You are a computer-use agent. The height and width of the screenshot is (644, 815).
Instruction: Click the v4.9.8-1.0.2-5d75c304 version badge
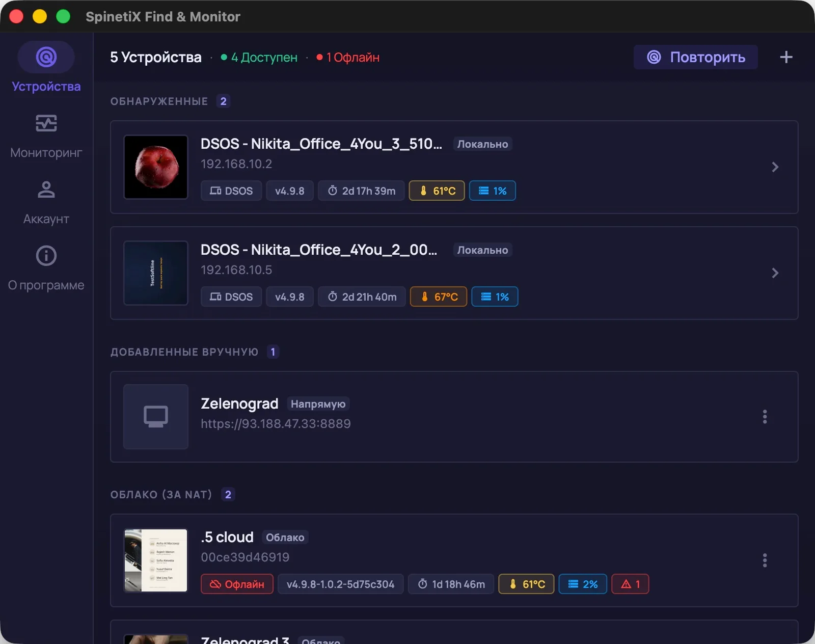pyautogui.click(x=341, y=584)
